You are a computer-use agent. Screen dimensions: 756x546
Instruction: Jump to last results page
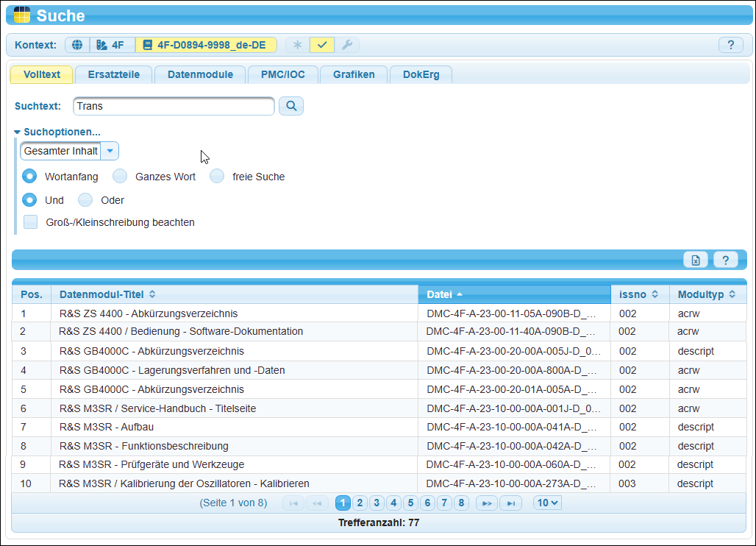(510, 503)
